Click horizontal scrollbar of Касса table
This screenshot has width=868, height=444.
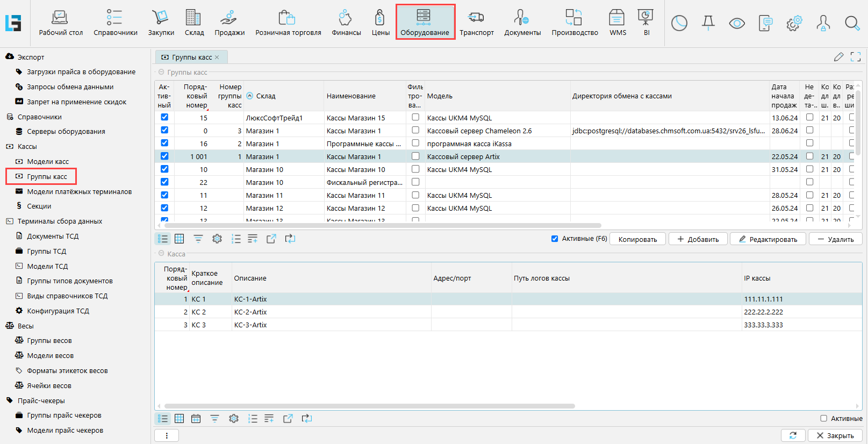pos(370,406)
